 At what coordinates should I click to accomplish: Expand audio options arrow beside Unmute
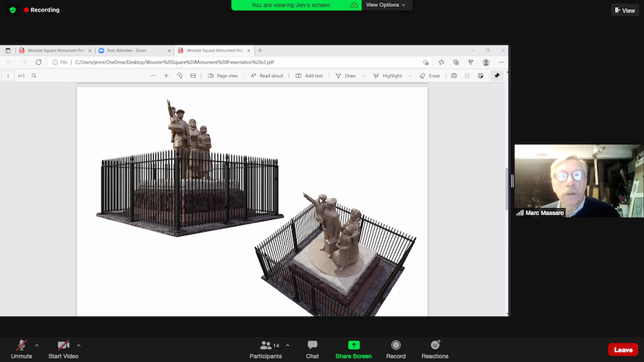pyautogui.click(x=37, y=345)
